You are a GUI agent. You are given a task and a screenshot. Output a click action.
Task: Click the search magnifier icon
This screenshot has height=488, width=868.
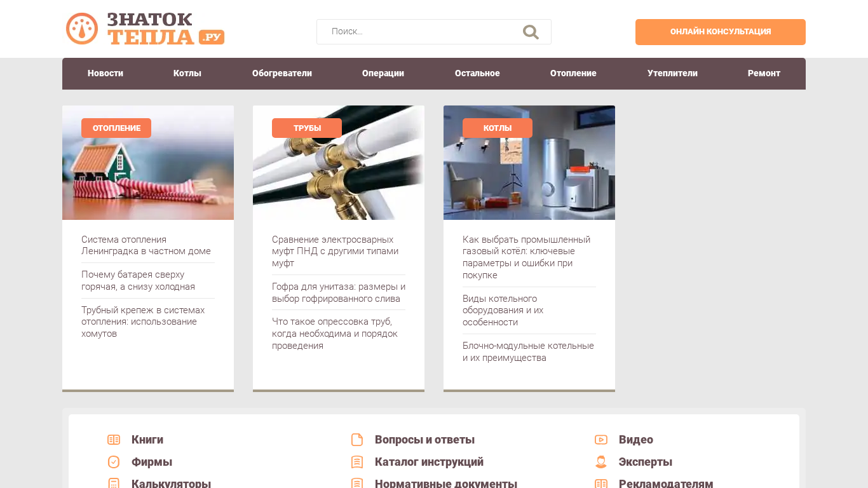click(x=531, y=32)
